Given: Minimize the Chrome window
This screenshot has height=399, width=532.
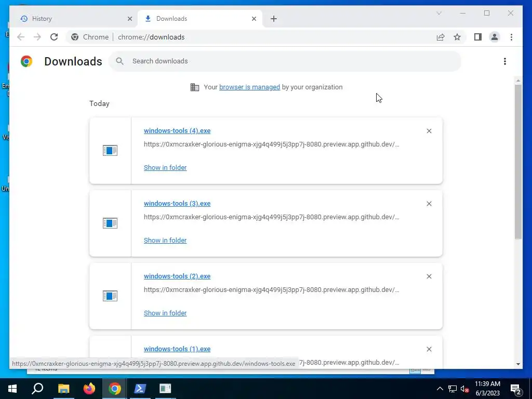Looking at the screenshot, I should (x=463, y=13).
